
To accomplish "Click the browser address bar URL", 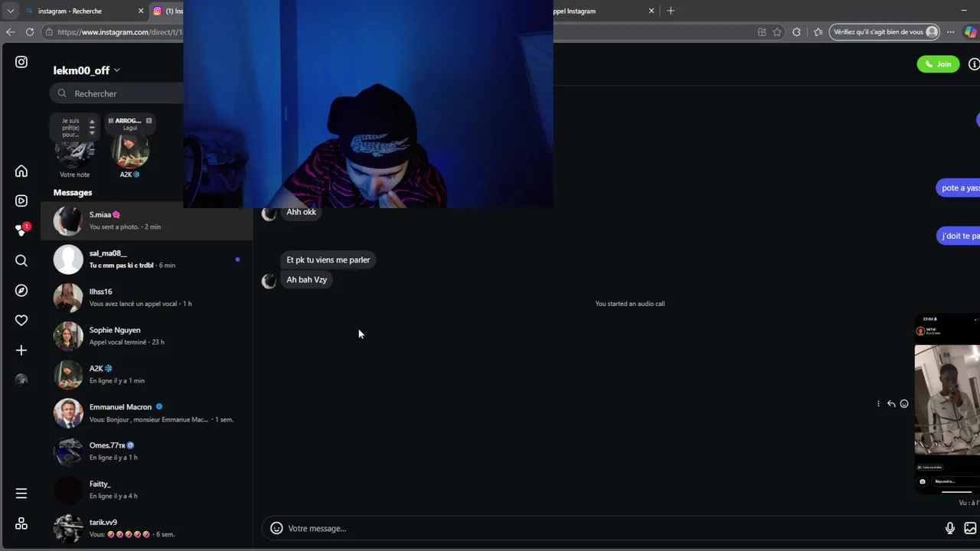I will pyautogui.click(x=119, y=32).
